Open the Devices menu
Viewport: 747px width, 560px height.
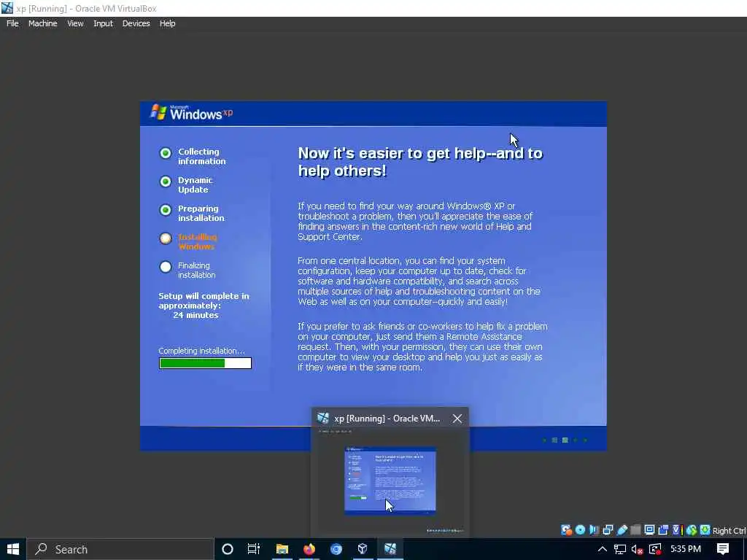(x=136, y=23)
